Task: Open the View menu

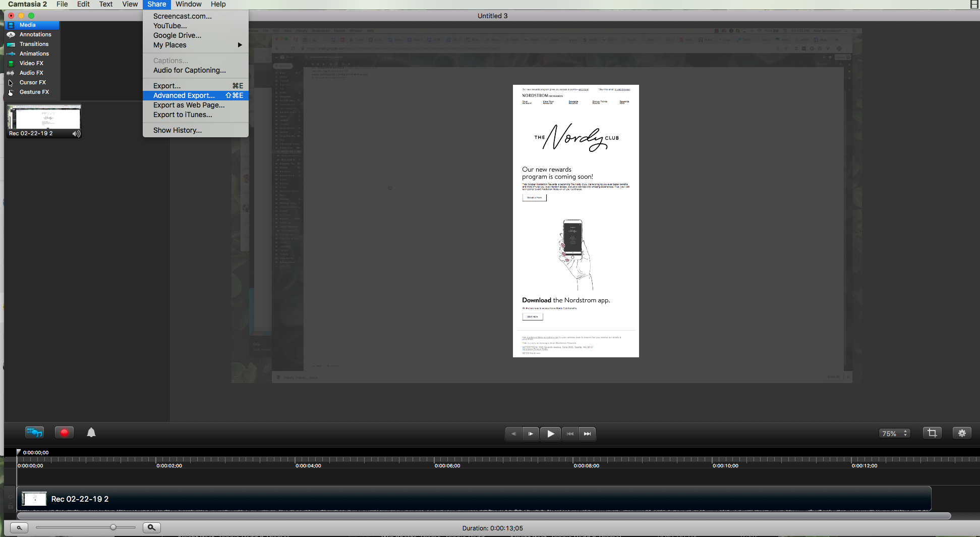Action: pos(130,4)
